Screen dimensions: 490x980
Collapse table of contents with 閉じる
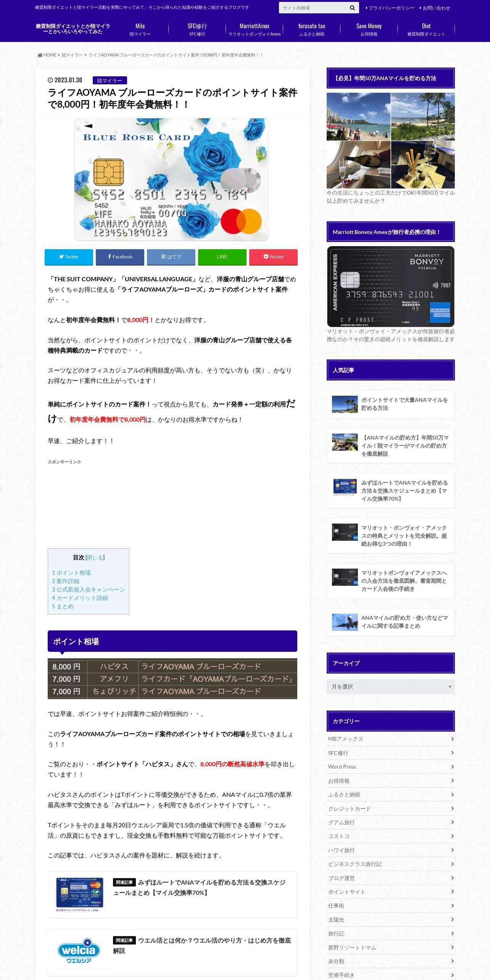95,558
